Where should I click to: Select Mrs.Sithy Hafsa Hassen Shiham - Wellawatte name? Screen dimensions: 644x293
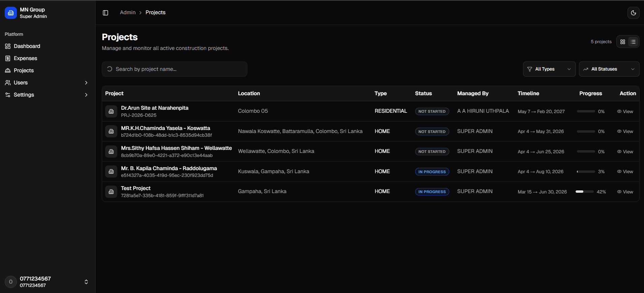coord(177,148)
